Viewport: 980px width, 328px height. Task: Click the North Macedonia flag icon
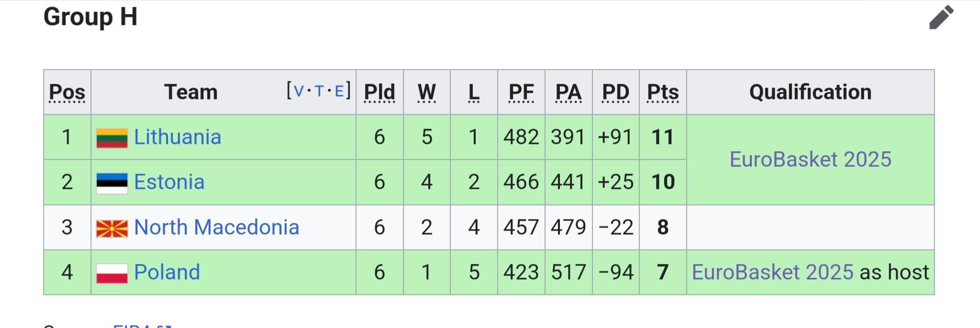pos(112,229)
